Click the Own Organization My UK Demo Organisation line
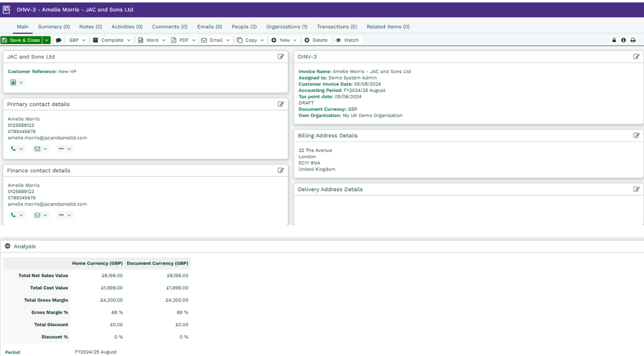This screenshot has width=644, height=356. 350,116
